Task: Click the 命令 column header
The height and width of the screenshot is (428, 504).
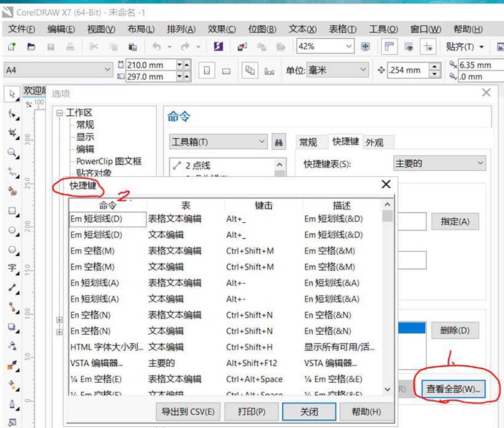Action: (x=108, y=205)
